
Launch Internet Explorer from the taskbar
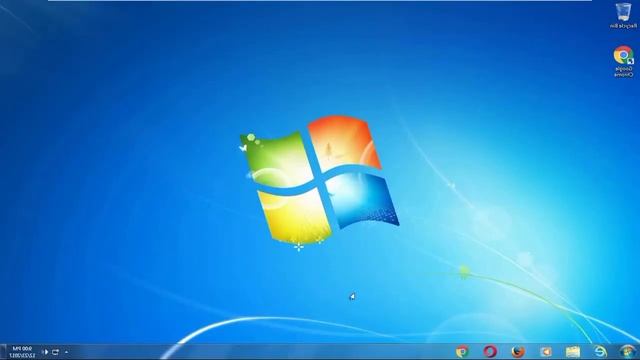pos(600,351)
